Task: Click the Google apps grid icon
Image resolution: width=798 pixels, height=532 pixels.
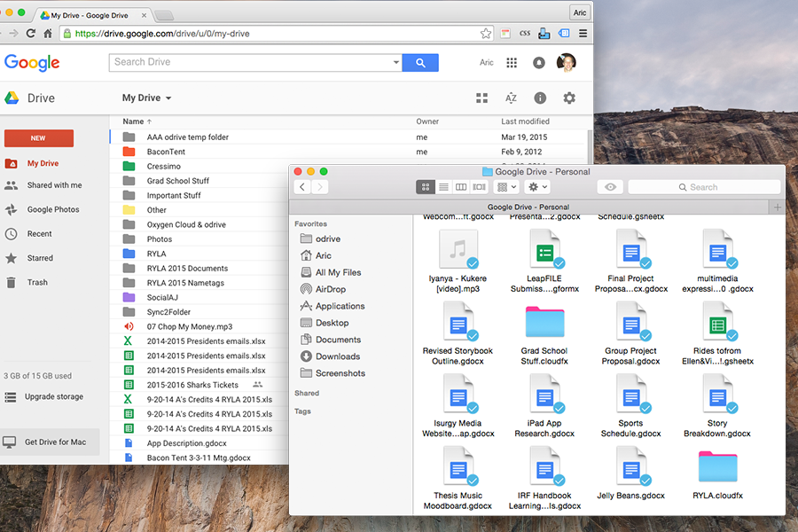Action: tap(512, 63)
